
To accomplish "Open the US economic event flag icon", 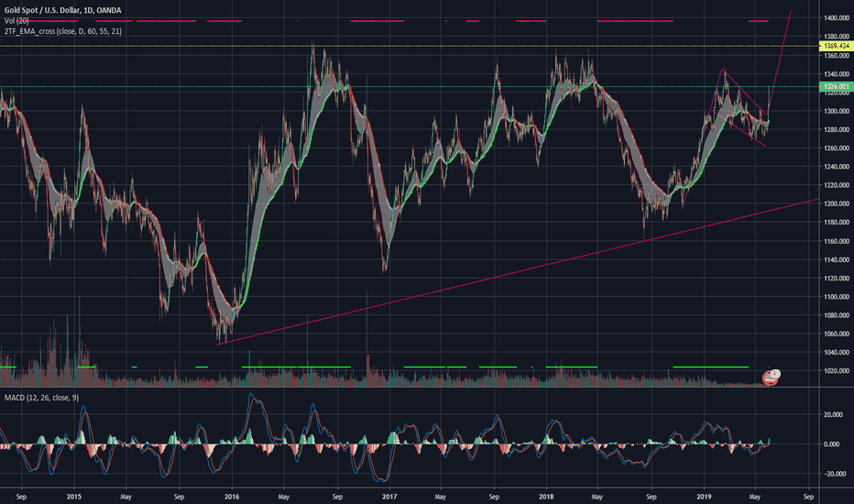I will 770,378.
